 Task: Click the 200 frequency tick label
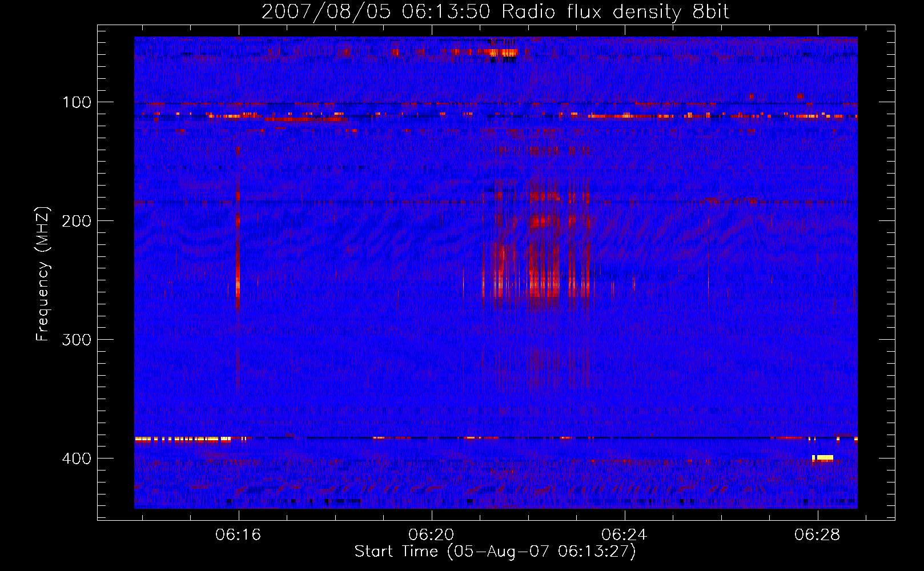point(77,221)
